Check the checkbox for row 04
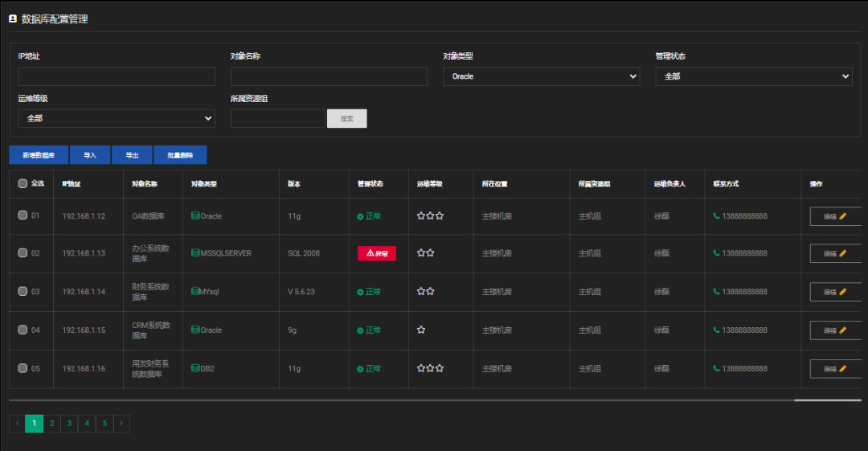The image size is (868, 451). (23, 330)
